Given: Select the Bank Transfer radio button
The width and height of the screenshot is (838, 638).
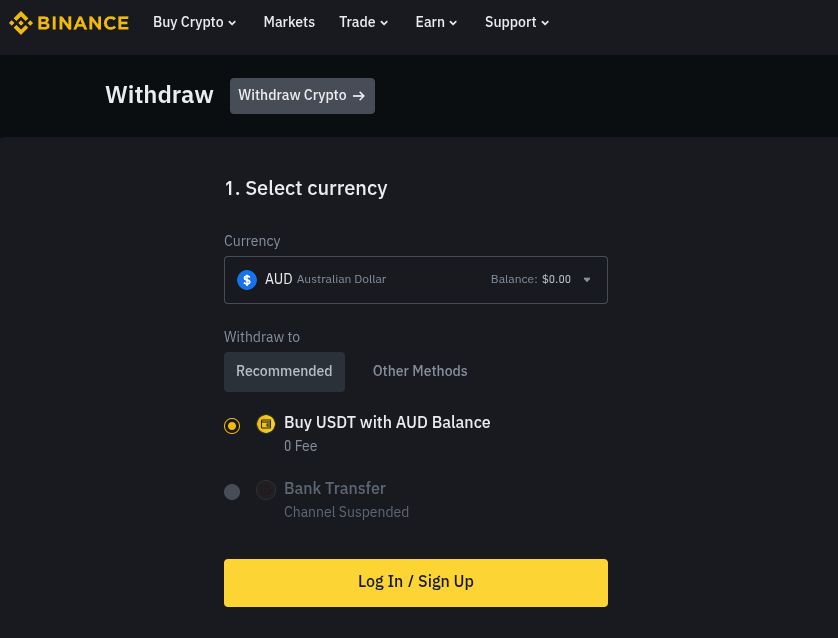Looking at the screenshot, I should 232,492.
